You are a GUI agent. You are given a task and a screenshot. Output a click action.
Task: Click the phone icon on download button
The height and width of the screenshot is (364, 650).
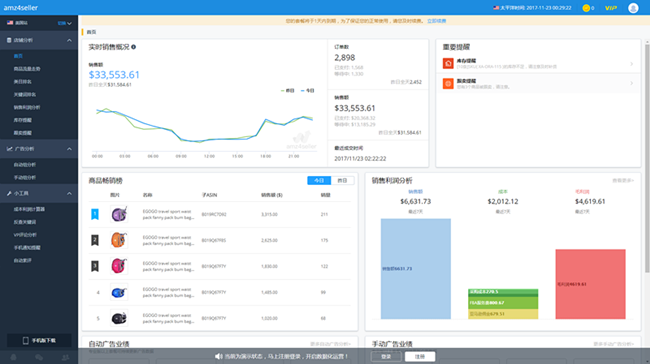click(26, 340)
